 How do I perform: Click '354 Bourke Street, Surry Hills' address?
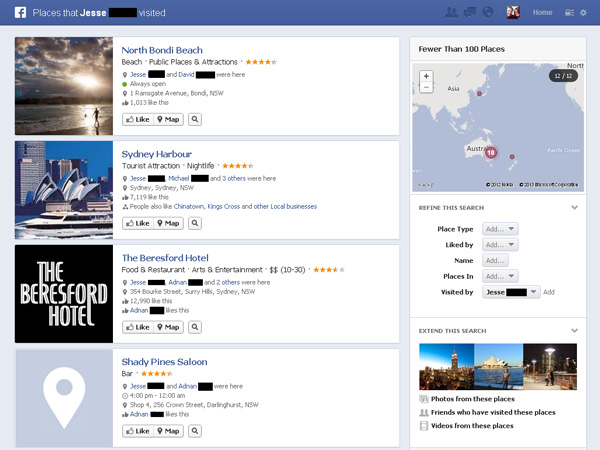point(192,292)
